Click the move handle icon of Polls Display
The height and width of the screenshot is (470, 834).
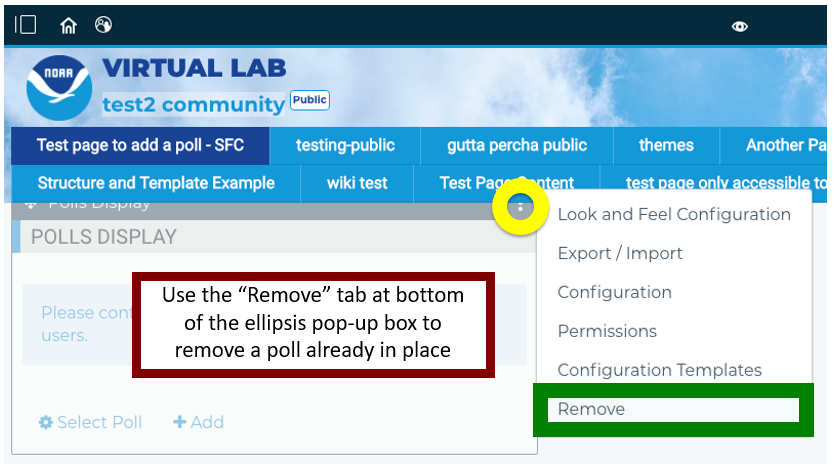30,205
